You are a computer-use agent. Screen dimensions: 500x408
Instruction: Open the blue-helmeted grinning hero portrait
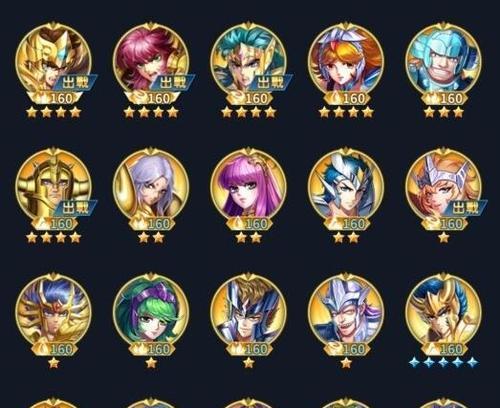point(443,60)
